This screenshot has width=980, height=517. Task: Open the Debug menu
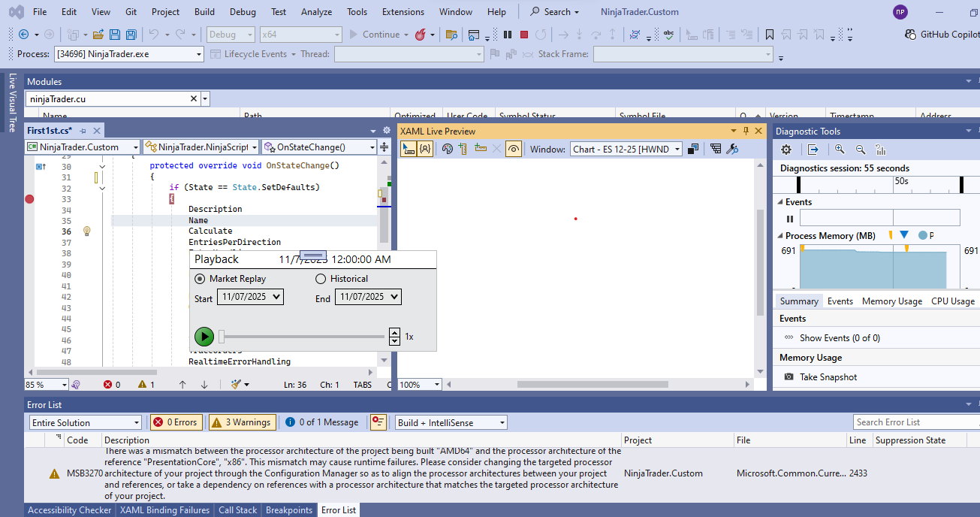pyautogui.click(x=242, y=12)
